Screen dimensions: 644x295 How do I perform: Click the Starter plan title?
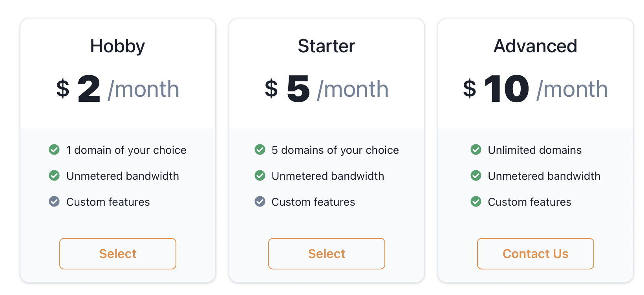[x=327, y=46]
